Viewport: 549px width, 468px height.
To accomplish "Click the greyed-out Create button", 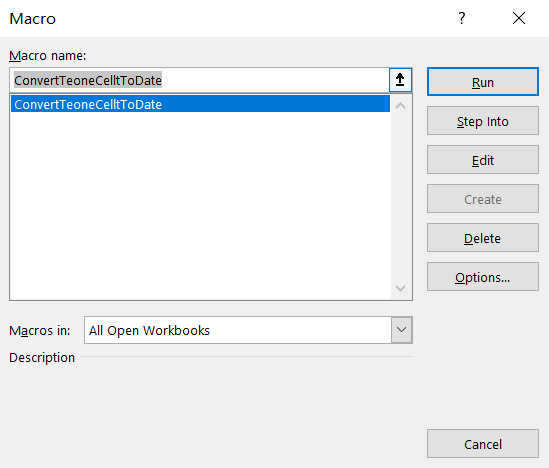I will pyautogui.click(x=483, y=198).
